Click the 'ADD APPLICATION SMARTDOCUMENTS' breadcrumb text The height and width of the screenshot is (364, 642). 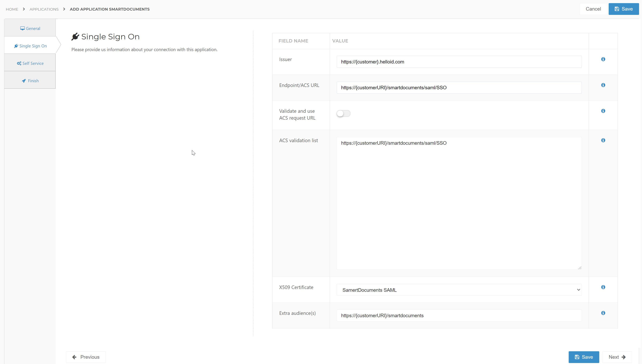(110, 9)
